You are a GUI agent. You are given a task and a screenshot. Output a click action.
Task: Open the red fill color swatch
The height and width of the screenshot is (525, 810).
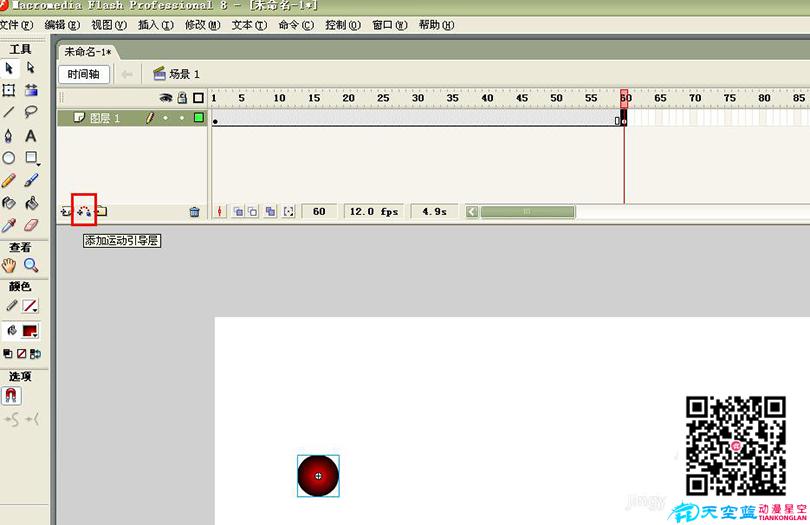click(30, 331)
